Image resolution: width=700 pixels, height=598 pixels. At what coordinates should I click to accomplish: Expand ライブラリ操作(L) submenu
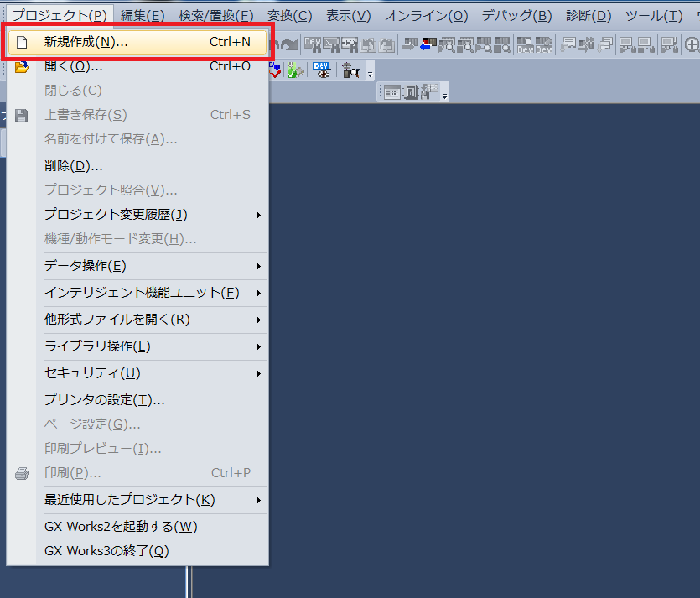click(x=137, y=346)
